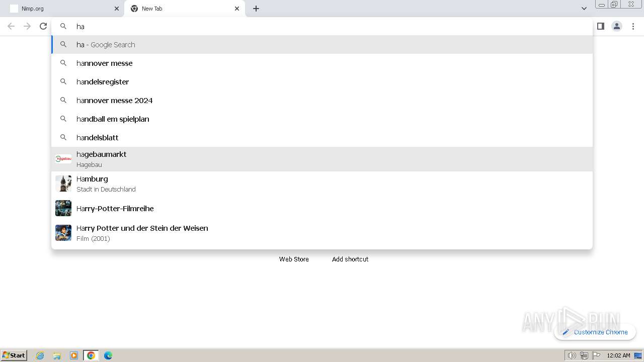The image size is (644, 362).
Task: Select Hamburg 'Stadt in Deutschland' suggestion
Action: coord(322,184)
